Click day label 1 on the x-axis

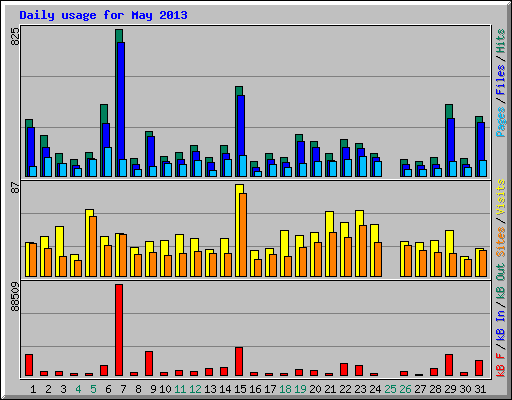click(x=33, y=389)
